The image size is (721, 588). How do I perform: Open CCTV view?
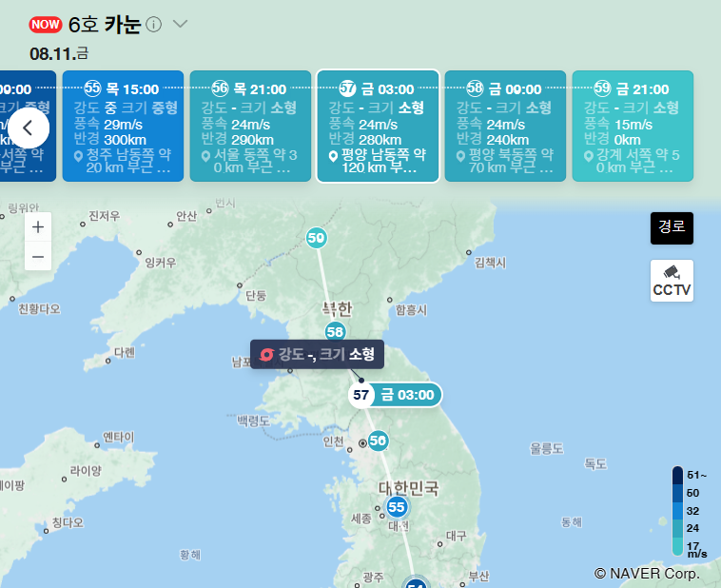pyautogui.click(x=672, y=281)
